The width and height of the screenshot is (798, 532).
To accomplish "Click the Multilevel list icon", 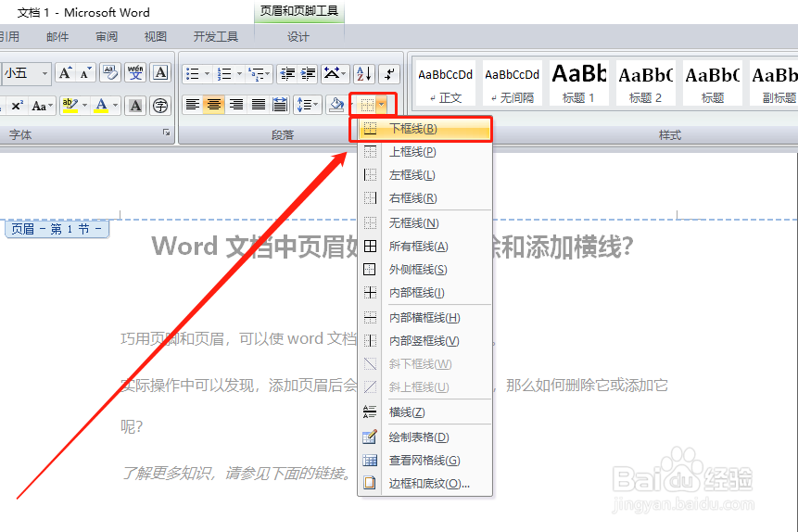I will coord(256,74).
